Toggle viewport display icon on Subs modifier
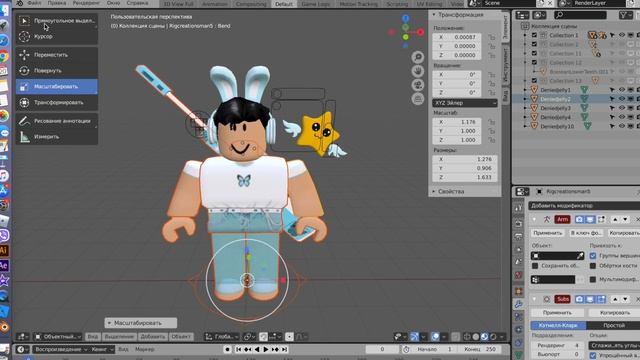640x360 pixels. click(590, 299)
